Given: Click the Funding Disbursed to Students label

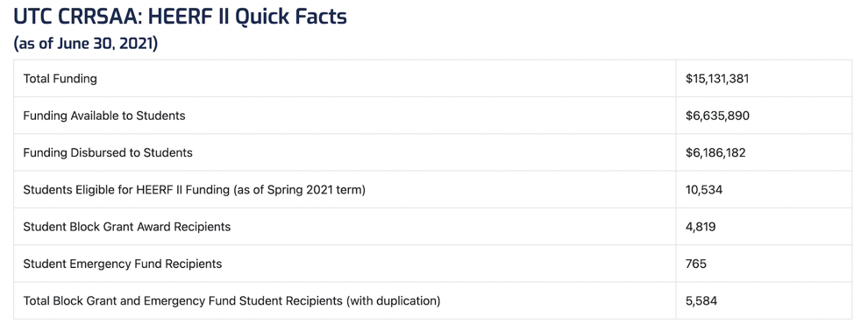Looking at the screenshot, I should pyautogui.click(x=108, y=152).
